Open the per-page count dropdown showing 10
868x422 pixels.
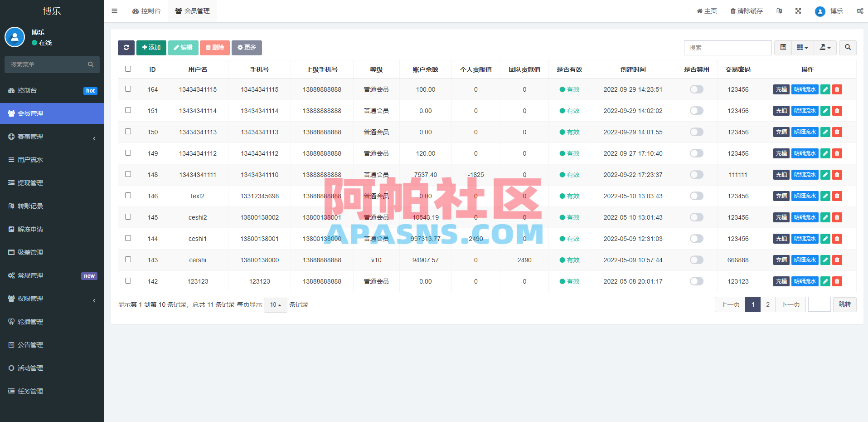(x=275, y=304)
